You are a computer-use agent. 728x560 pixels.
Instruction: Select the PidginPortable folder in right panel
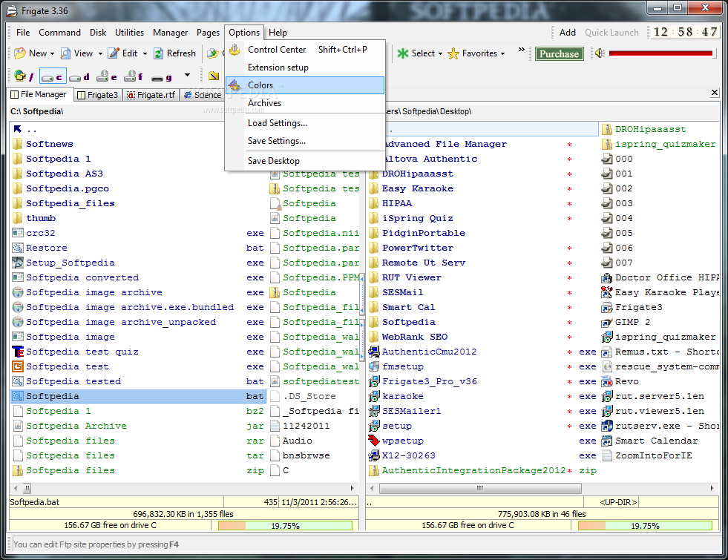(x=424, y=233)
